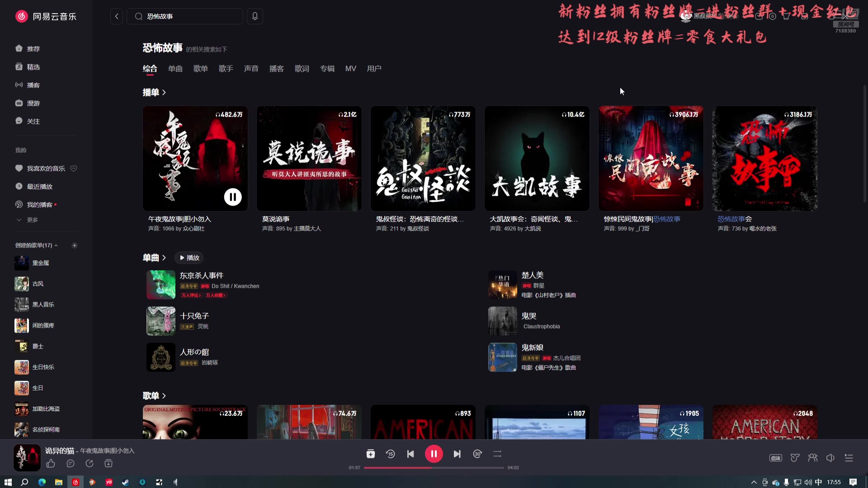Image resolution: width=868 pixels, height=488 pixels.
Task: Toggle the play order mode icon
Action: coord(497,454)
